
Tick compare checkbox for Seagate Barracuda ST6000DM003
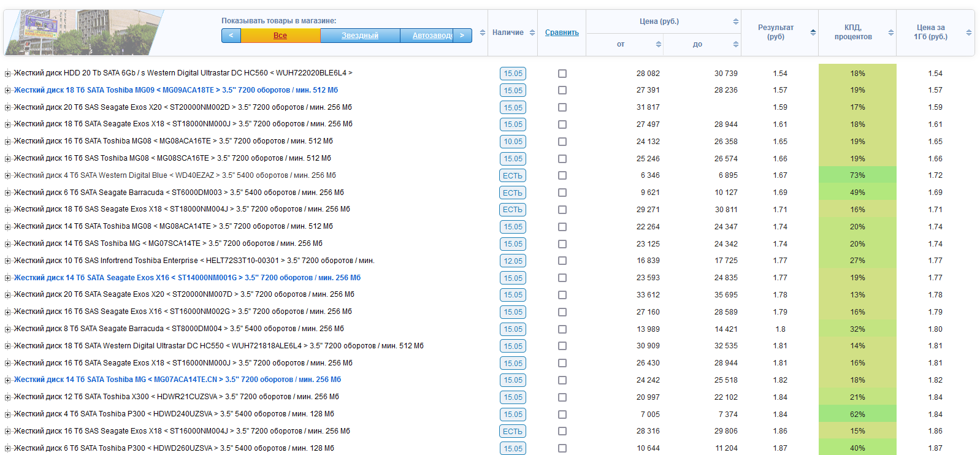click(562, 193)
